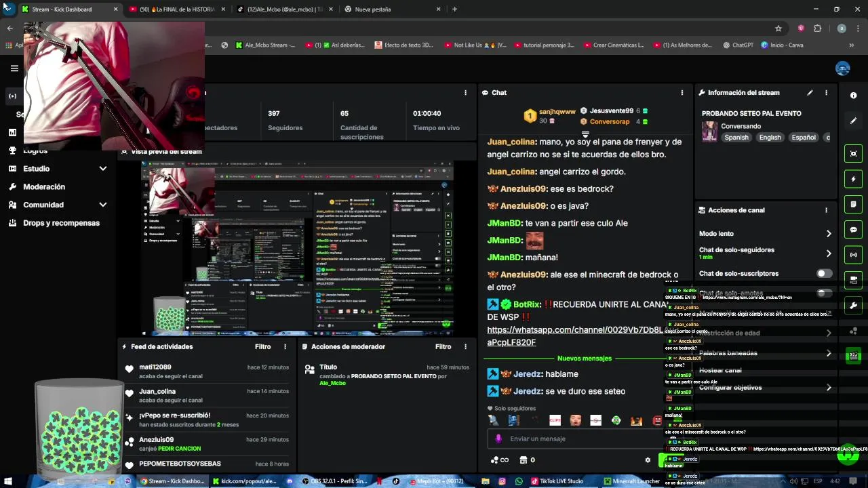Toggle the document panel icon in sidebar
The width and height of the screenshot is (868, 488).
pos(854,204)
